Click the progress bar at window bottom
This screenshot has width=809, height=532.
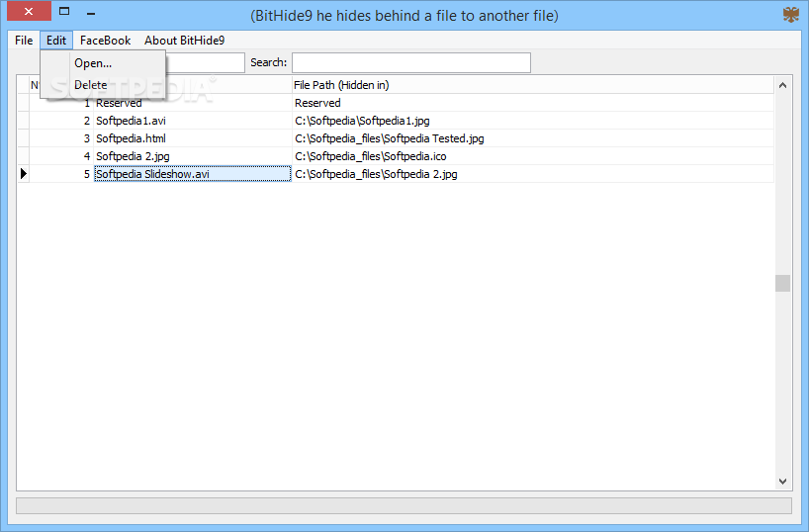pyautogui.click(x=404, y=505)
